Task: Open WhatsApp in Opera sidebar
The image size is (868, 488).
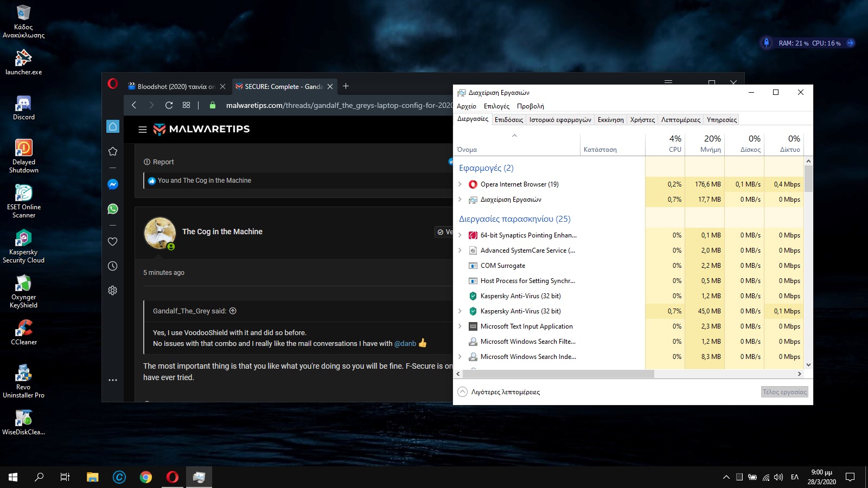Action: click(x=113, y=209)
